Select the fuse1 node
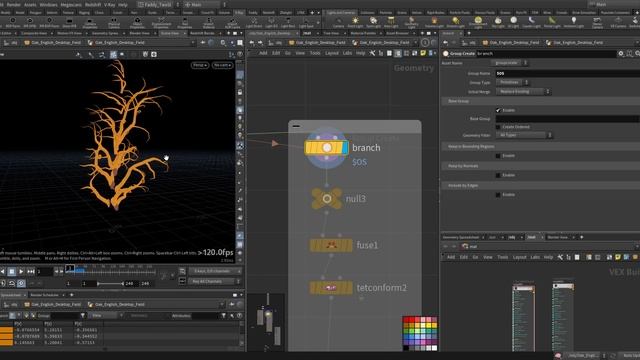Screen dimensions: 640x360 [331, 245]
